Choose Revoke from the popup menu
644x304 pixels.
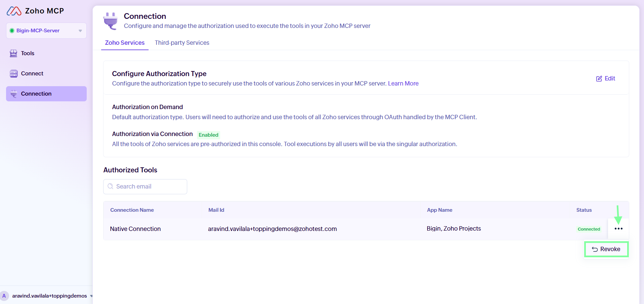[606, 249]
